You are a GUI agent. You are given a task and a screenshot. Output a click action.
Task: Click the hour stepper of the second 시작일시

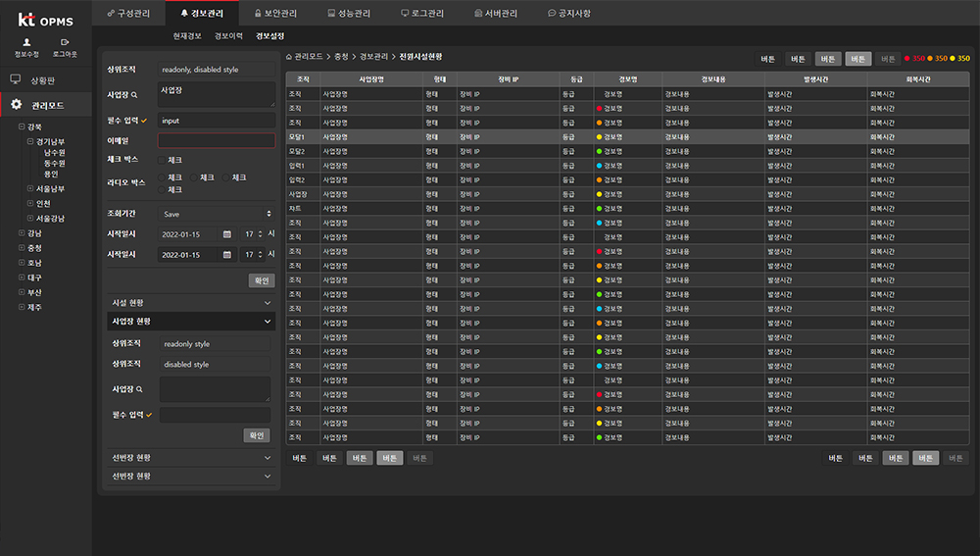(x=260, y=255)
